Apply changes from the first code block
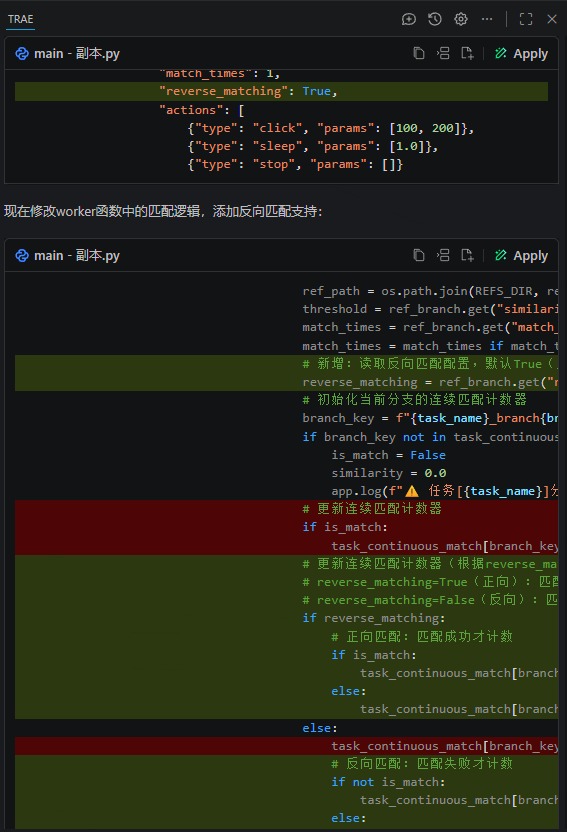This screenshot has width=567, height=832. point(521,53)
